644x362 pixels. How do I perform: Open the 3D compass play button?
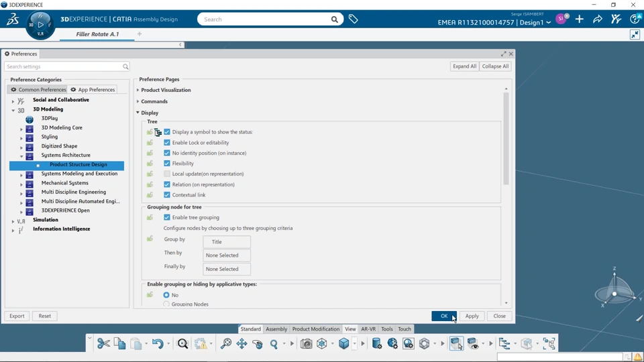40,25
